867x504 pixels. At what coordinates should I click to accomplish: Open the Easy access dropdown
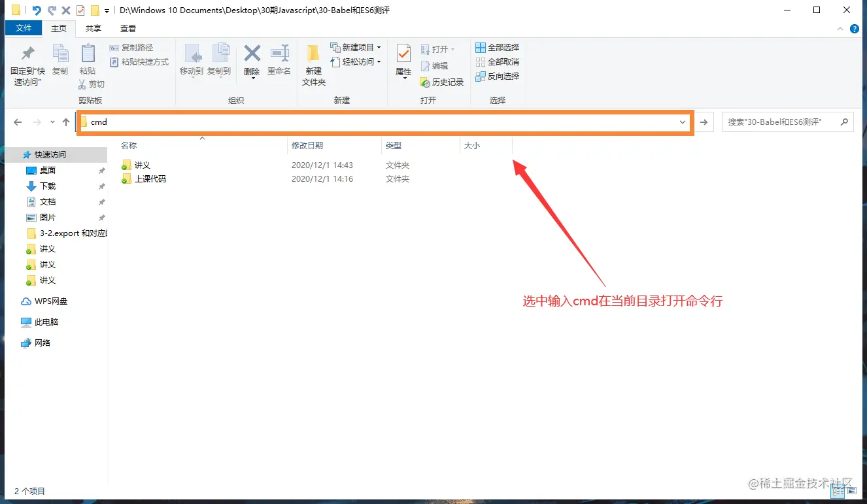click(355, 62)
